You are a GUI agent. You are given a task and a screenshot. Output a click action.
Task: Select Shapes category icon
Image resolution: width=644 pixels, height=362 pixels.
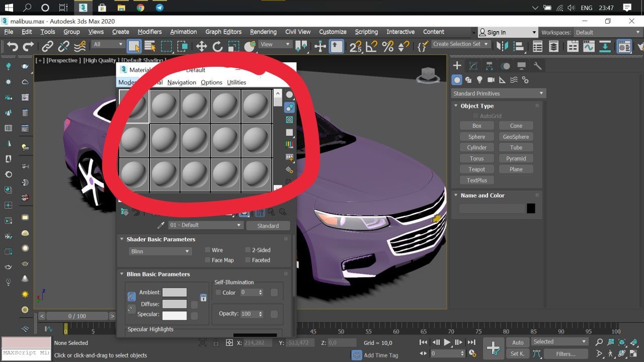click(468, 80)
